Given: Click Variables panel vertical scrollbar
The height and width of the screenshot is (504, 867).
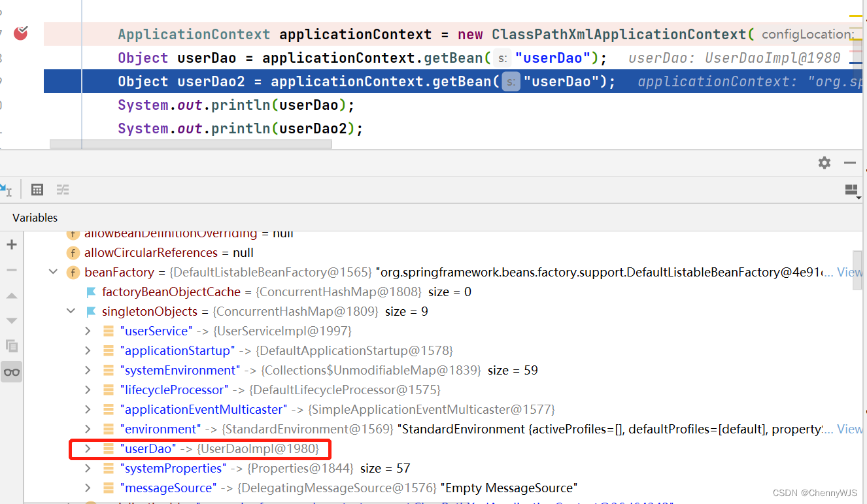Looking at the screenshot, I should tap(857, 271).
